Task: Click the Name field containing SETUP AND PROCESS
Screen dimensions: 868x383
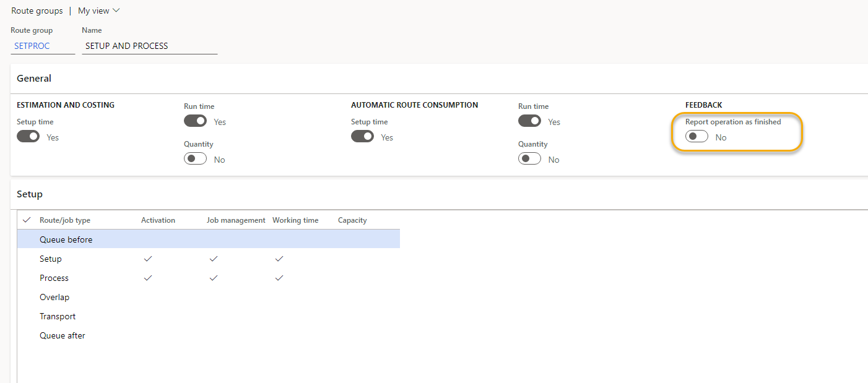Action: (149, 46)
